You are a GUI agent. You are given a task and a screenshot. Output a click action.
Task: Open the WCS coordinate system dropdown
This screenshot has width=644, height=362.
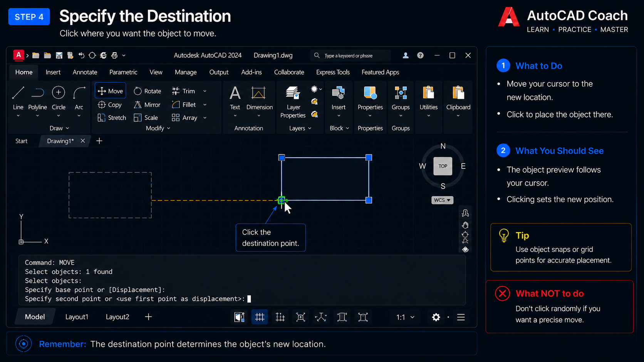point(442,200)
